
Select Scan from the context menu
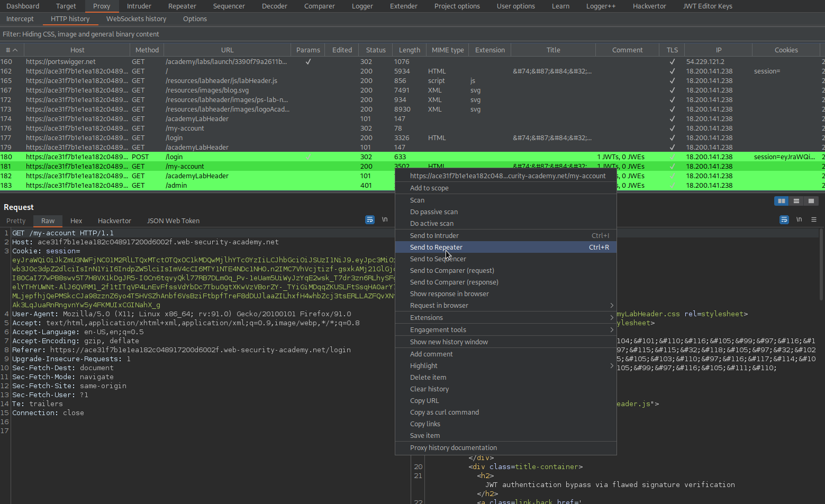coord(505,200)
